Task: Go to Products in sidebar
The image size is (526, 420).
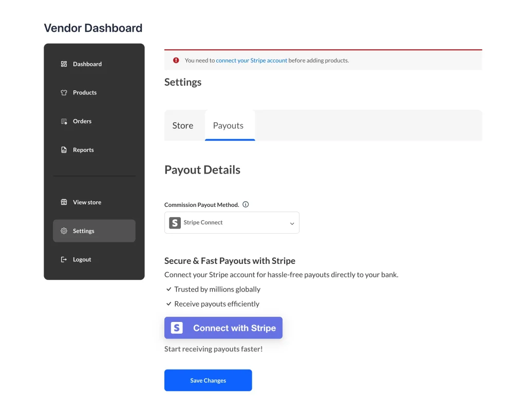Action: coord(94,92)
